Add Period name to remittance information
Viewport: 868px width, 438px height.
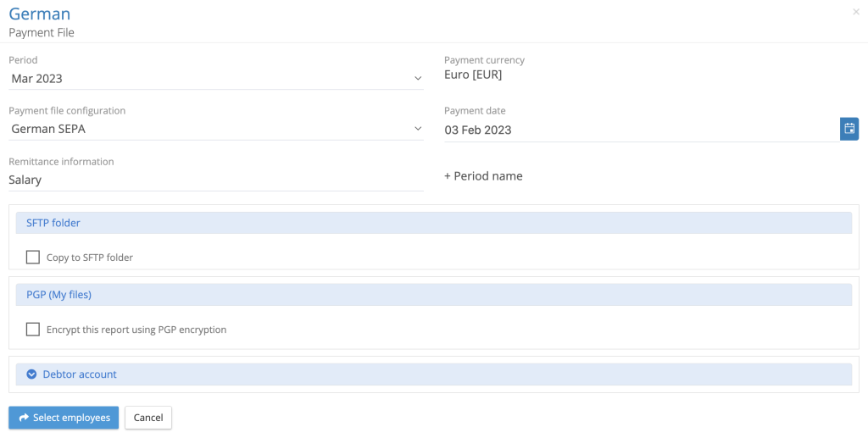(x=483, y=176)
